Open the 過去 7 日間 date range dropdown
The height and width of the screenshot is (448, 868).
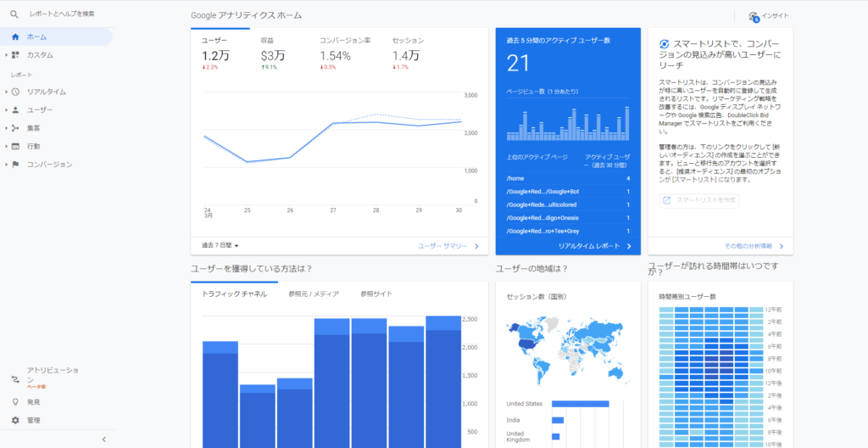click(x=220, y=245)
